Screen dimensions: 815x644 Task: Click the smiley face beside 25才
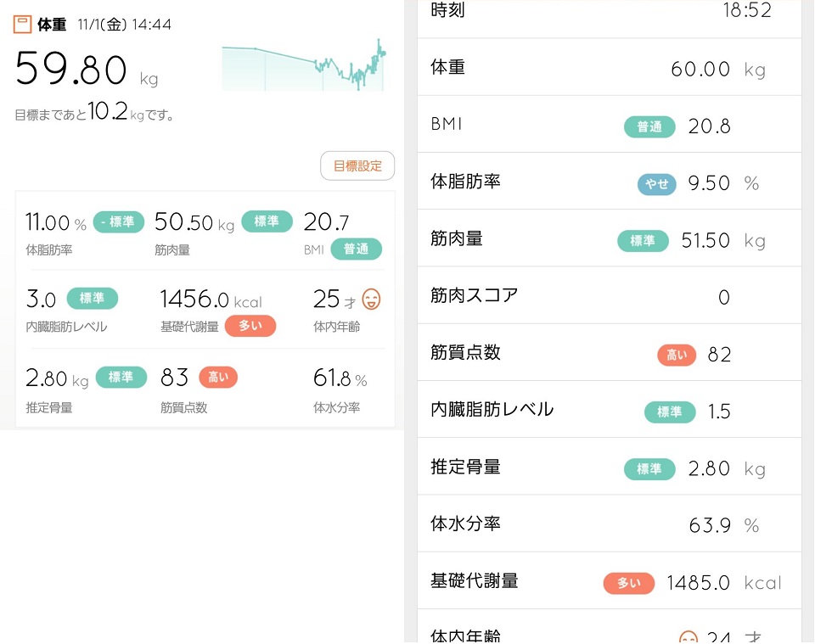pos(371,300)
